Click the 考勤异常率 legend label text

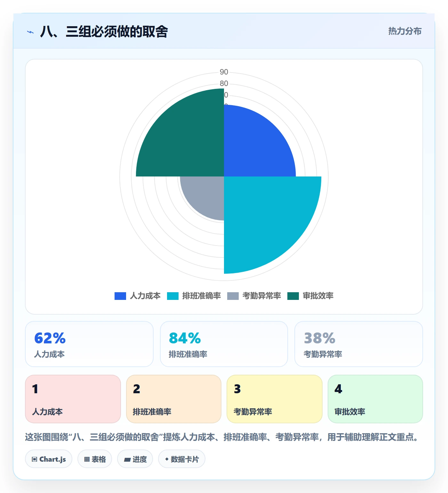(x=262, y=296)
